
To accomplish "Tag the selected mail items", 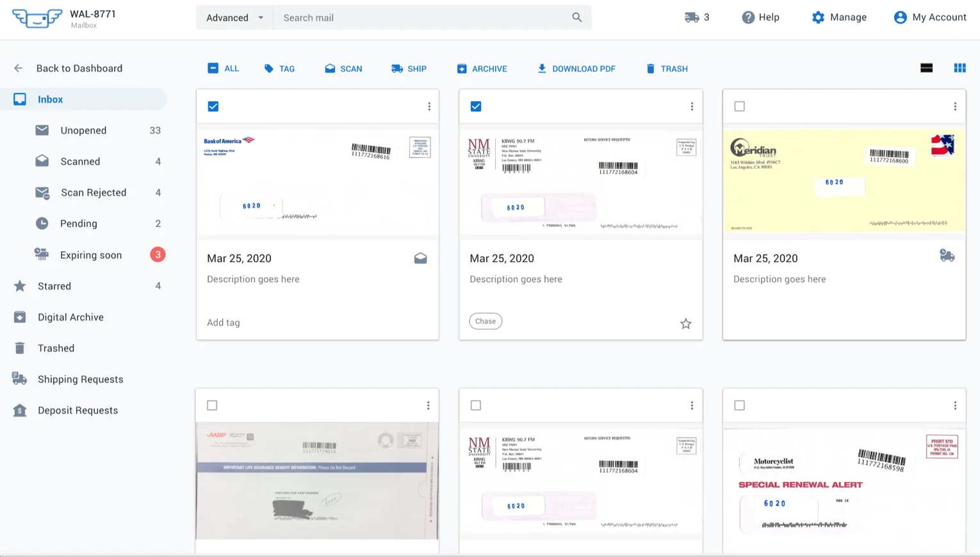I will (x=279, y=69).
